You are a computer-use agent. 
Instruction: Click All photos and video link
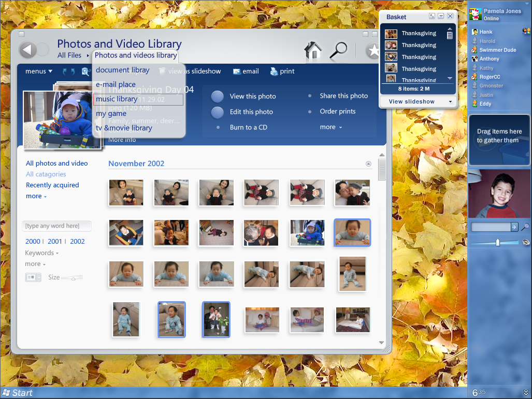tap(56, 164)
